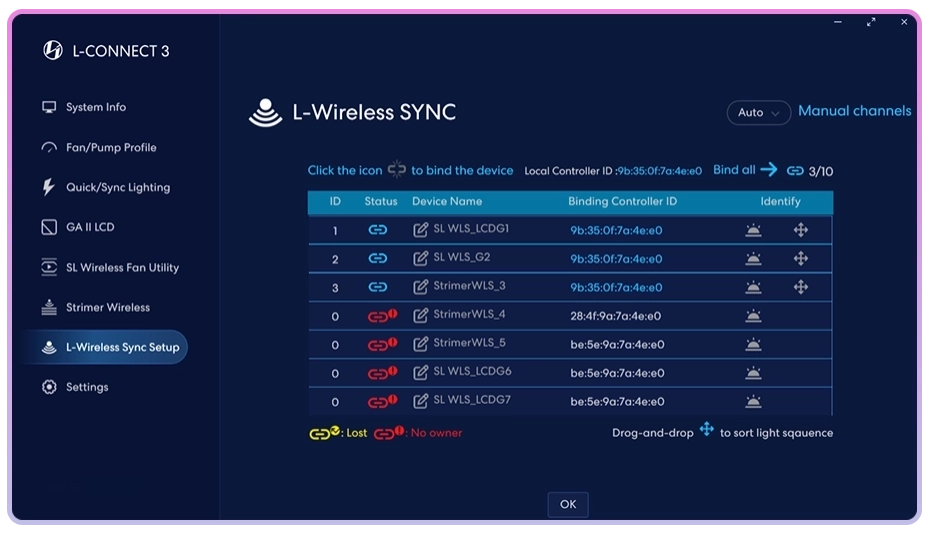The width and height of the screenshot is (931, 534).
Task: Select GA II LCD in sidebar
Action: click(x=78, y=227)
